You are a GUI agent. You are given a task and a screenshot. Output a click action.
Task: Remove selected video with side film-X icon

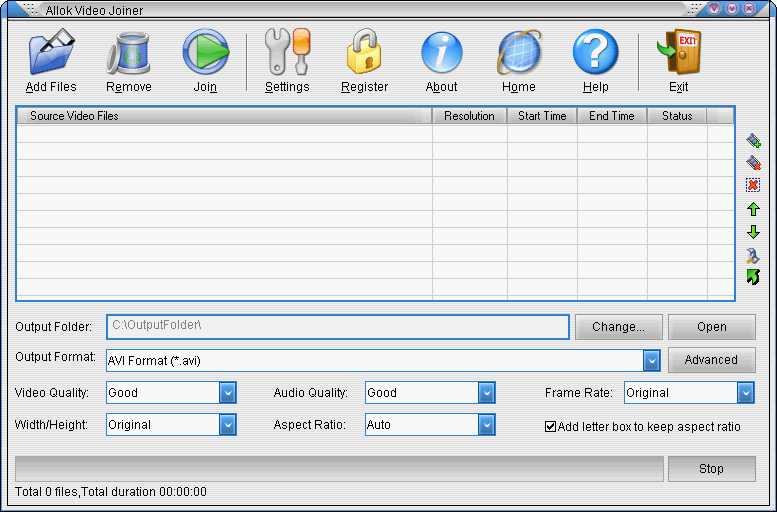[753, 163]
